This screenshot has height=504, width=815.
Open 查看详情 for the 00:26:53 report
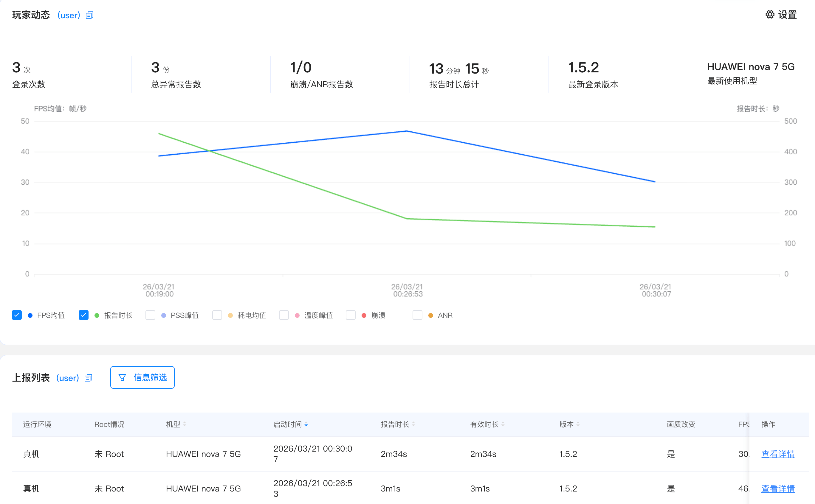778,489
